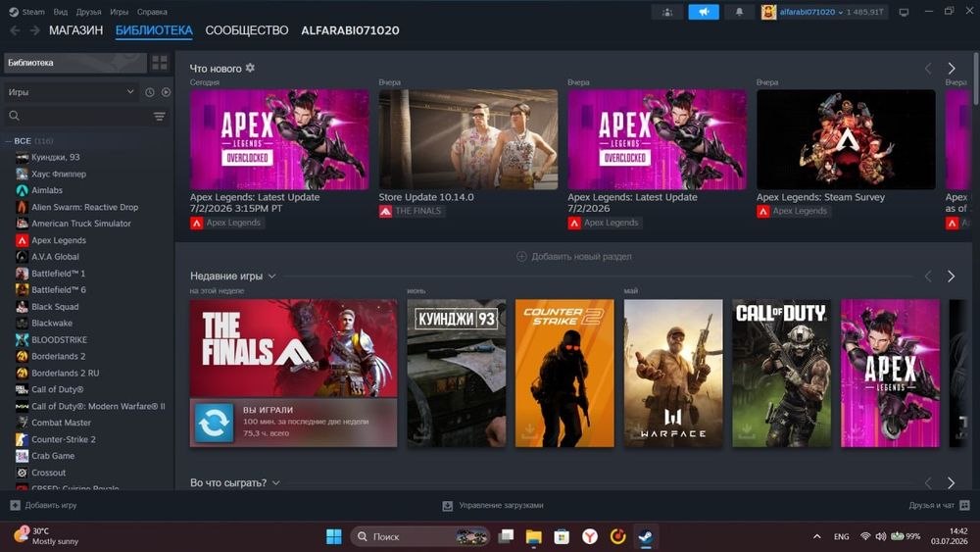This screenshot has width=980, height=552.
Task: Open the Call of Duty cover
Action: click(782, 374)
